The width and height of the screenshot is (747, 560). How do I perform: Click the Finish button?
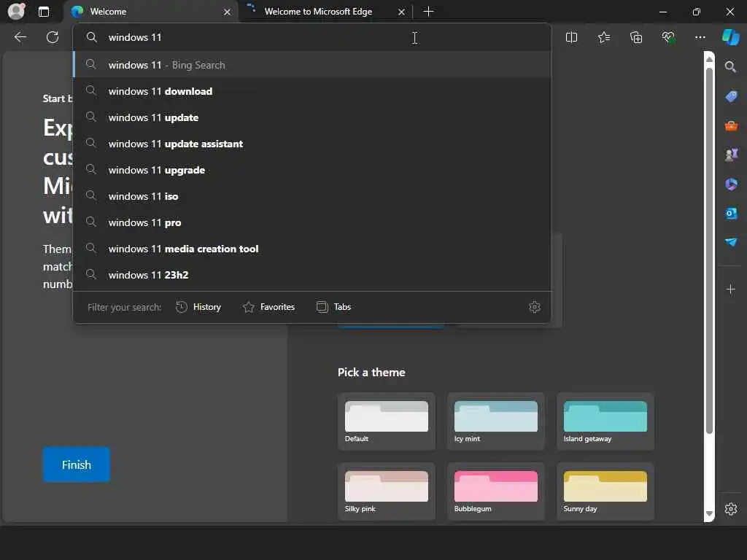pyautogui.click(x=76, y=464)
